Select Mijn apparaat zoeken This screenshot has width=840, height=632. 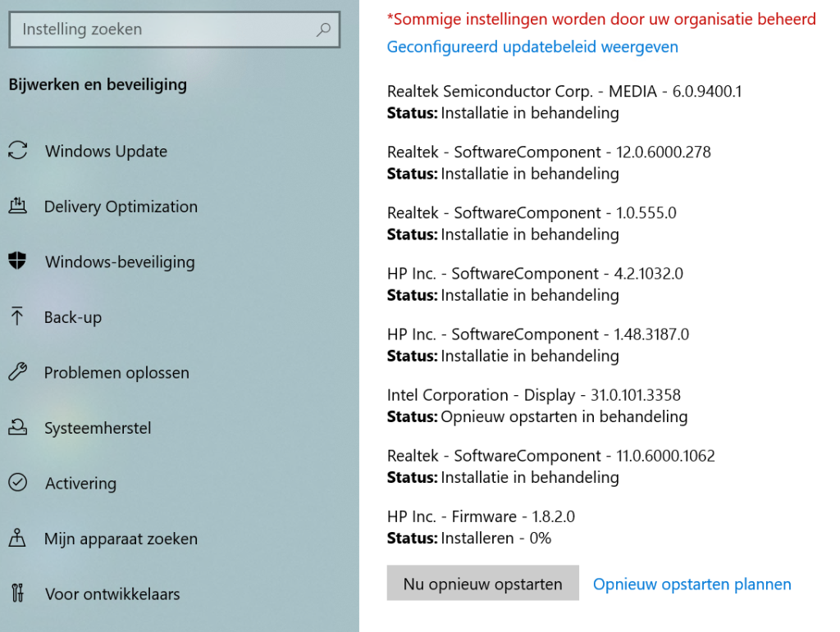pyautogui.click(x=121, y=539)
